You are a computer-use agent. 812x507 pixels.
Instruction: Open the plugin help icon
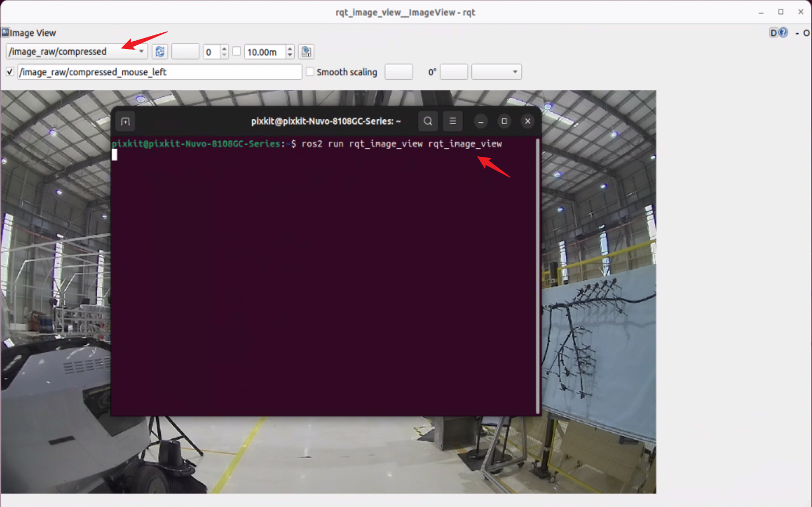tap(783, 33)
